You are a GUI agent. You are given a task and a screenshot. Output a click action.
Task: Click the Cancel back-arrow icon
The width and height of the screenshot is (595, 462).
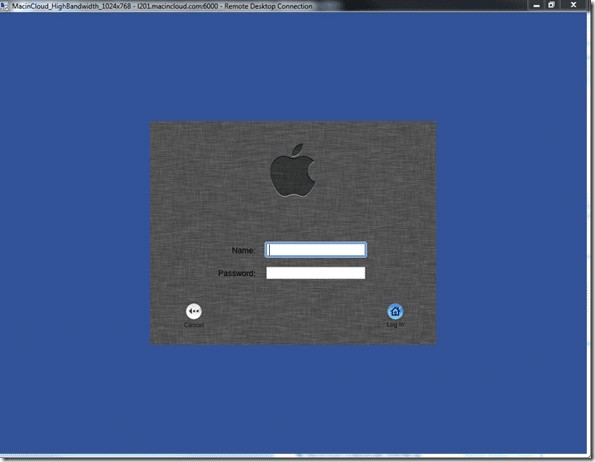[x=194, y=311]
